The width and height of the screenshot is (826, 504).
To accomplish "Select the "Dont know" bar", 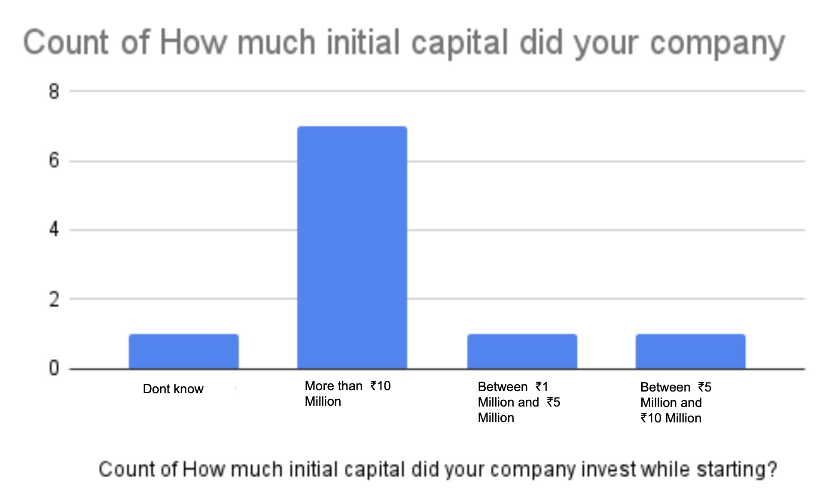I will (184, 351).
